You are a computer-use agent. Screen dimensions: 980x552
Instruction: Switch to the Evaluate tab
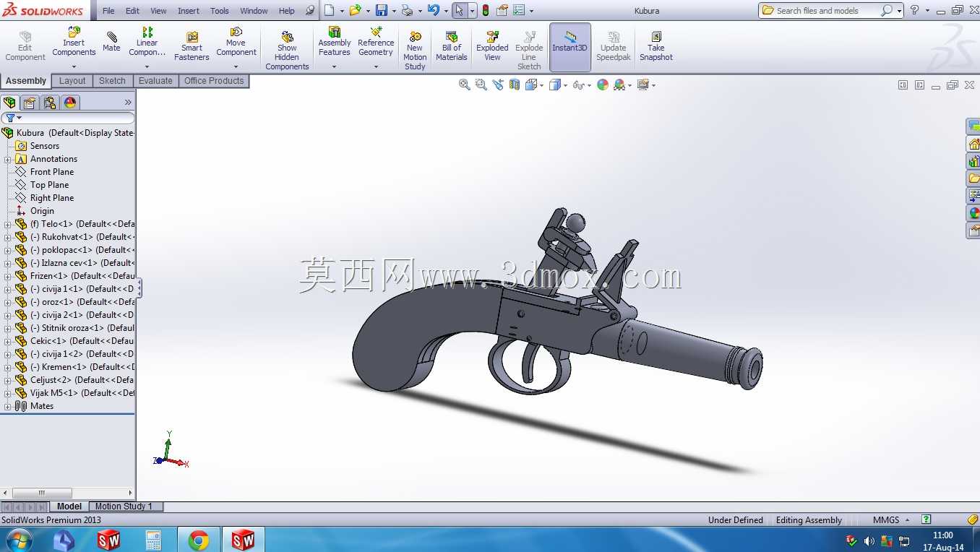coord(155,81)
